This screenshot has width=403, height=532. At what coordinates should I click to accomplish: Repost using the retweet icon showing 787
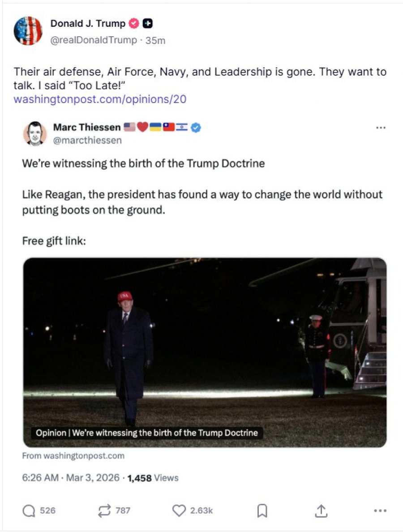(x=104, y=511)
